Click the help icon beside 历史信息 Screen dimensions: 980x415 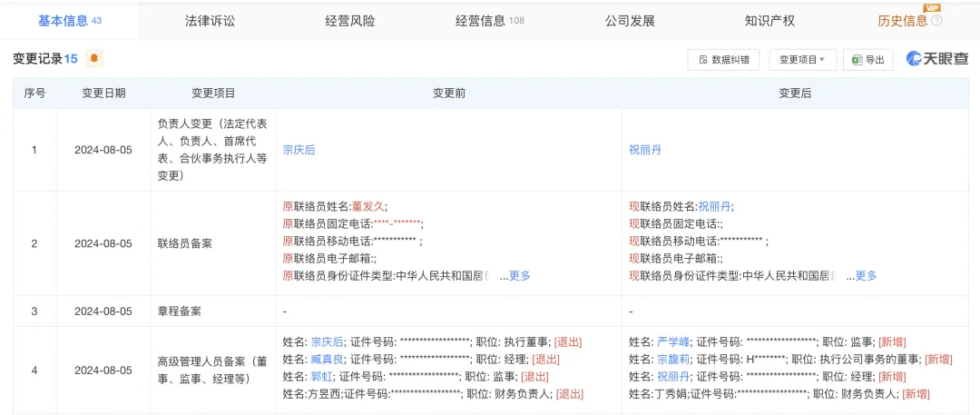pyautogui.click(x=936, y=21)
